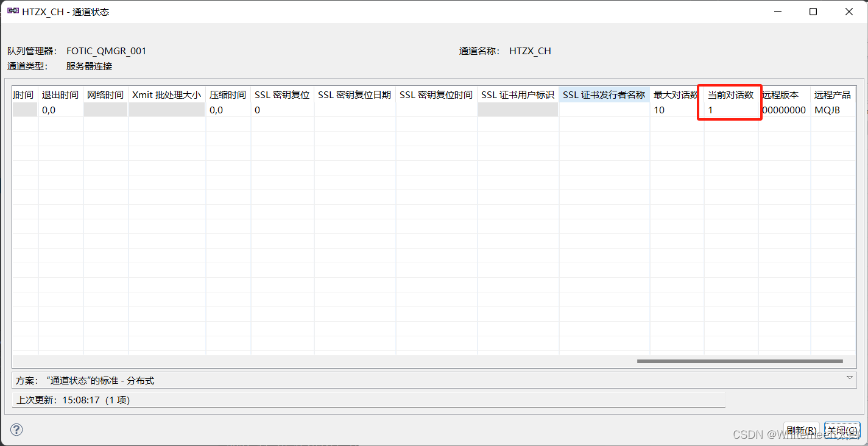Screen dimensions: 868x446
Task: Click the SSL 证书用户标识 column header
Action: (518, 94)
